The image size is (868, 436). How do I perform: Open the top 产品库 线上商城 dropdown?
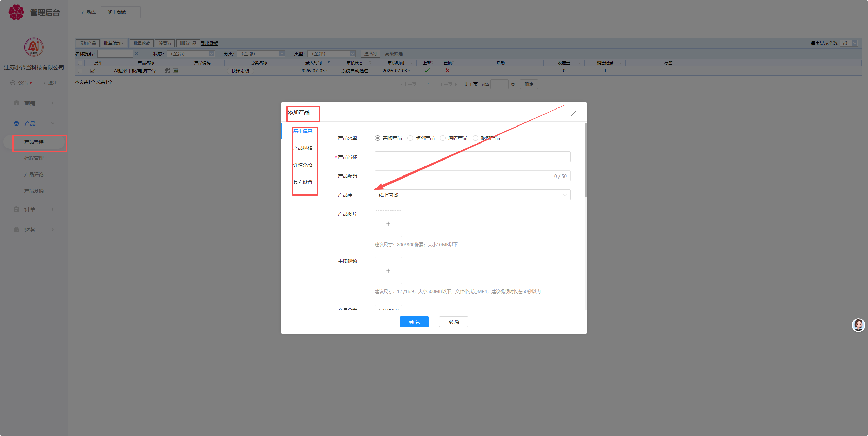[x=121, y=12]
